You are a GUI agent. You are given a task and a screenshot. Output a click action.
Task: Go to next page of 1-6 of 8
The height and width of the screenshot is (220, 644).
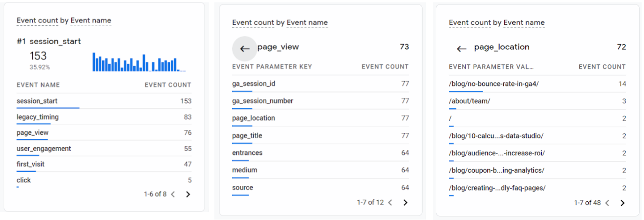click(188, 194)
